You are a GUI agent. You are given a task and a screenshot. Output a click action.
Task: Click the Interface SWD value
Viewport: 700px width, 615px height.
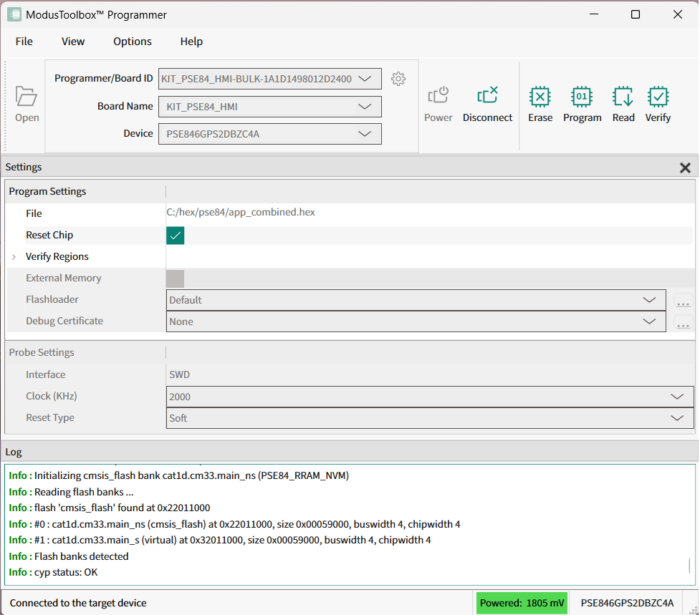click(x=179, y=374)
